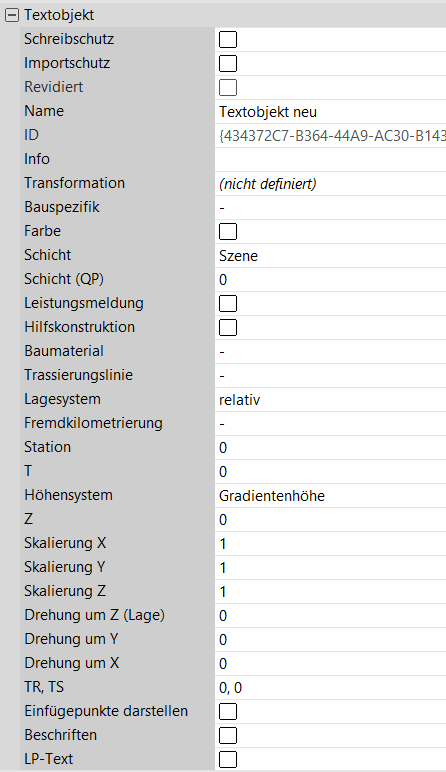
Task: Toggle the LP-Text checkbox
Action: (228, 759)
